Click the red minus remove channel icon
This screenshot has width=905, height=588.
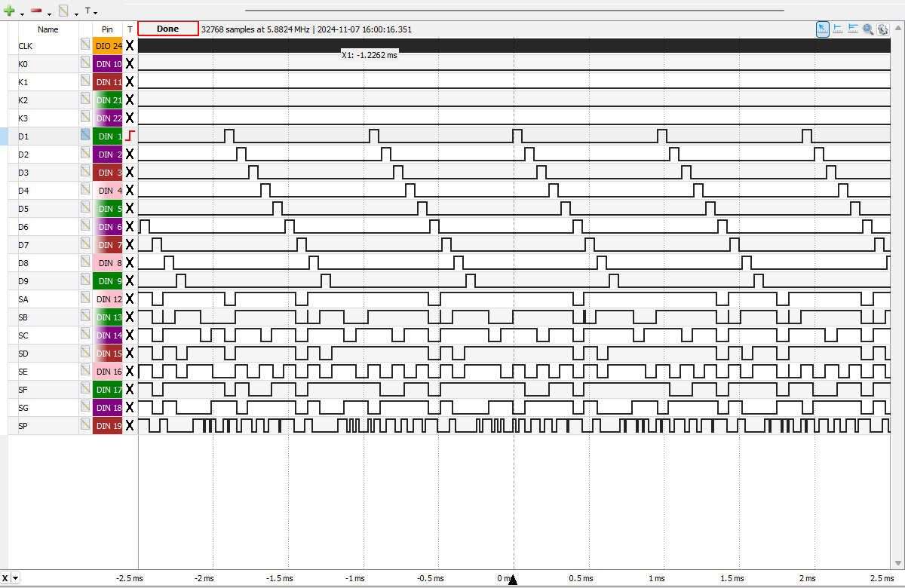point(36,11)
